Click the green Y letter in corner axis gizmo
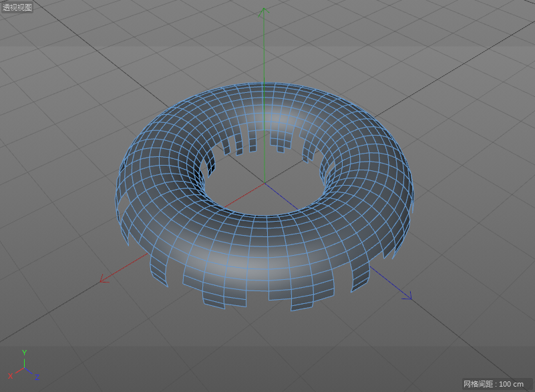This screenshot has height=392, width=535. coord(24,352)
